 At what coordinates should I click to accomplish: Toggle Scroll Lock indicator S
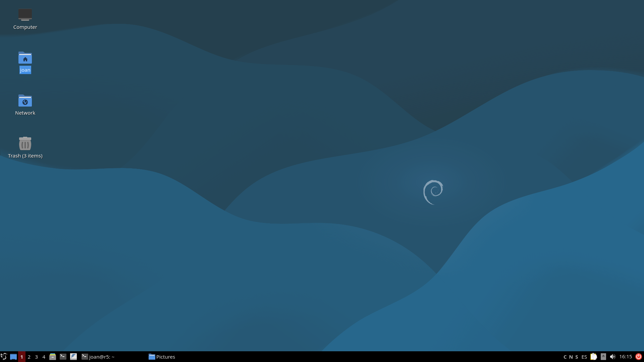coord(577,357)
